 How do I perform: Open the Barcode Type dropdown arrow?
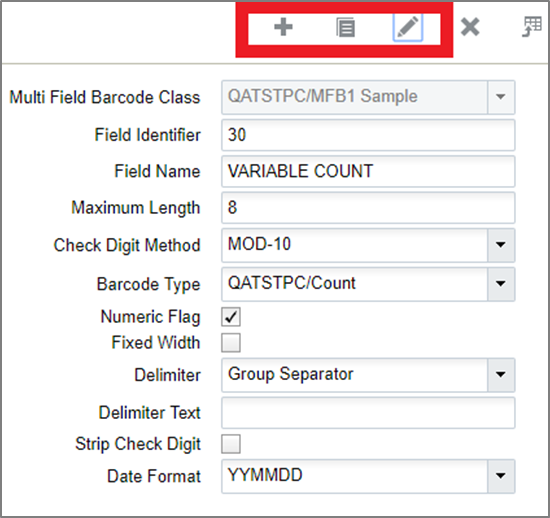coord(501,284)
